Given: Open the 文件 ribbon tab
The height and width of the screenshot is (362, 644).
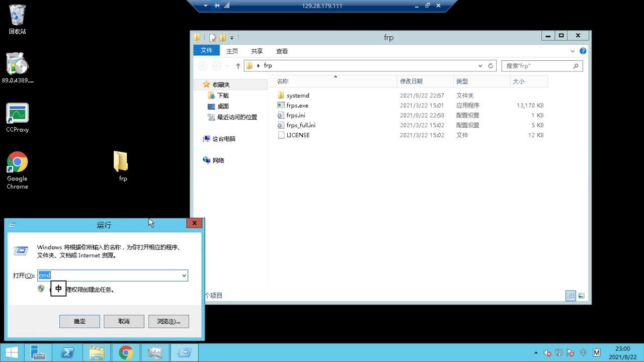Looking at the screenshot, I should tap(206, 51).
